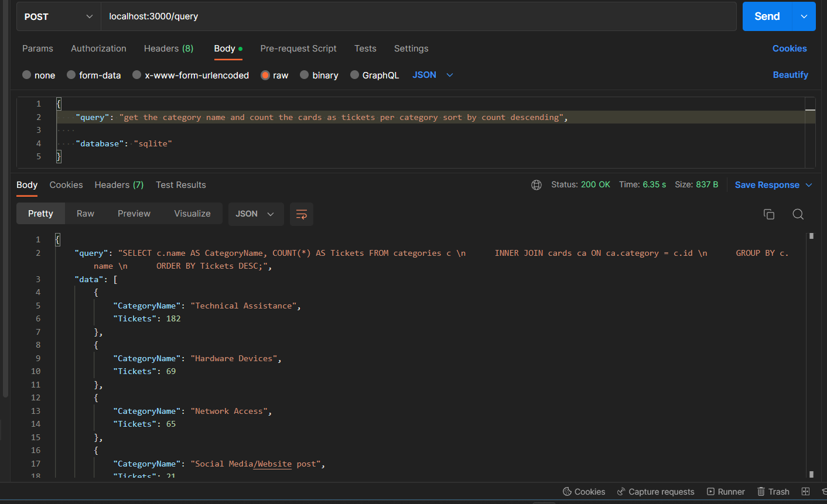Image resolution: width=827 pixels, height=504 pixels.
Task: Switch response view to Preview
Action: [x=134, y=214]
